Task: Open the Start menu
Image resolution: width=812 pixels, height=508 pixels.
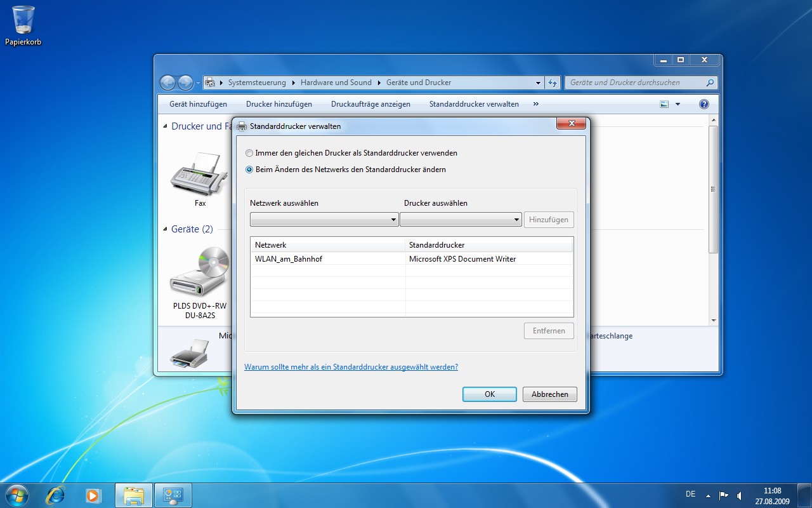Action: click(16, 495)
